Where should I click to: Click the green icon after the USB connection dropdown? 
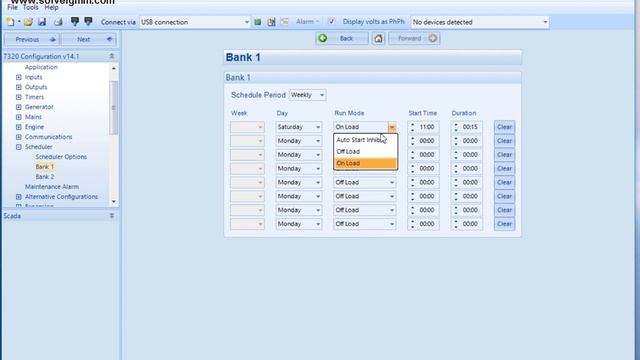tap(258, 22)
